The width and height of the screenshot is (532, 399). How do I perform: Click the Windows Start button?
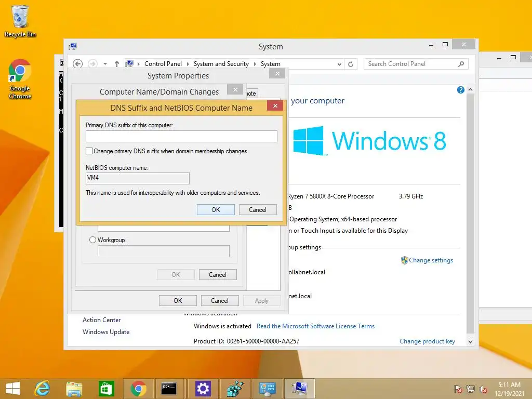coord(13,389)
